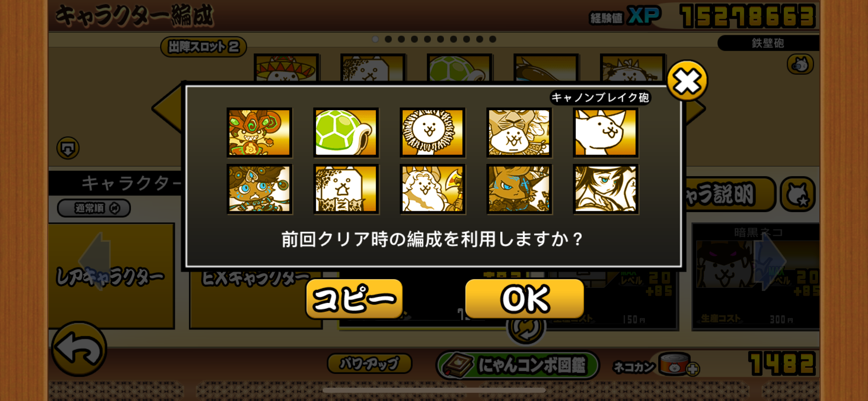This screenshot has width=868, height=401.
Task: Confirm with the OK button
Action: pos(525,299)
